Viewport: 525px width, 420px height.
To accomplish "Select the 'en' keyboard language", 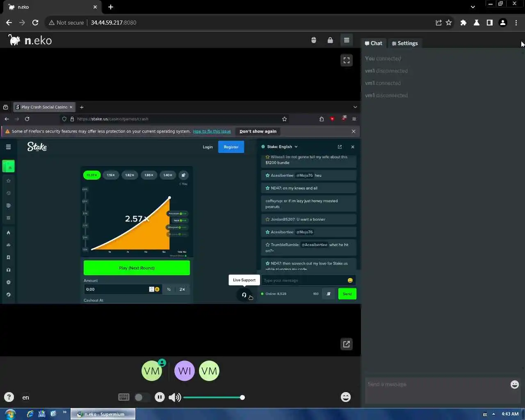I will (x=26, y=397).
